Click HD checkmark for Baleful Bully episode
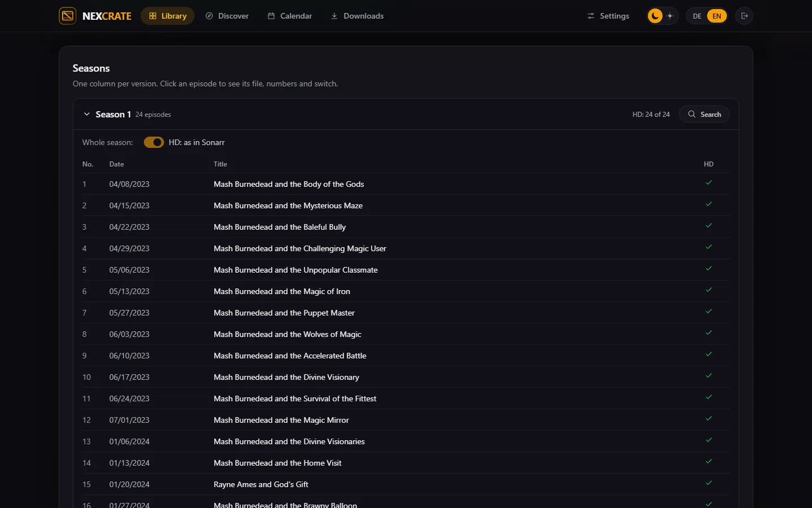Image resolution: width=812 pixels, height=508 pixels. pyautogui.click(x=709, y=226)
